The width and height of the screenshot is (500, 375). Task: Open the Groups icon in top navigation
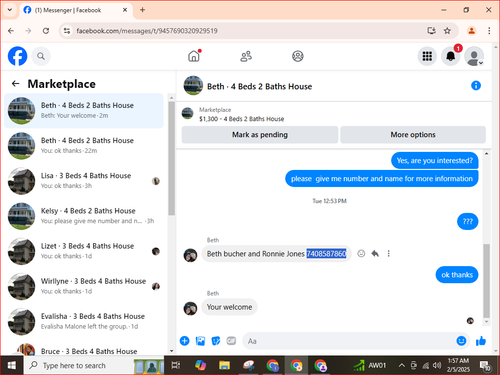pos(298,56)
